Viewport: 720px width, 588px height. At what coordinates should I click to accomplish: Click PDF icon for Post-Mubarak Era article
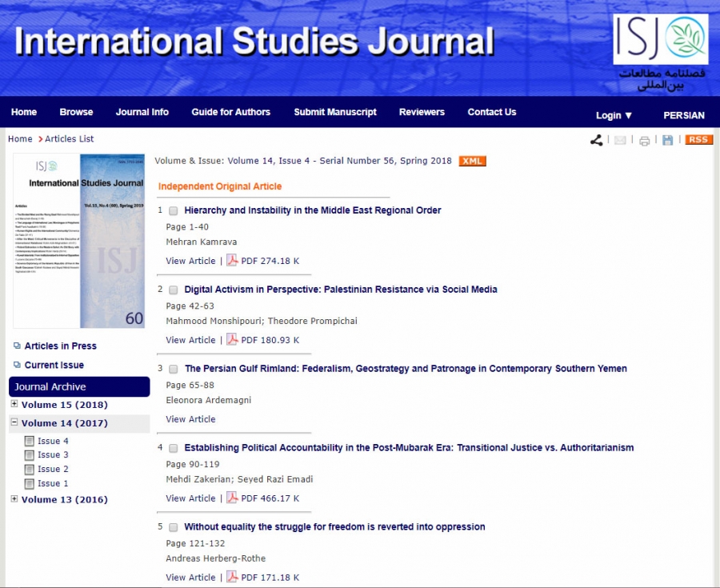tap(232, 498)
